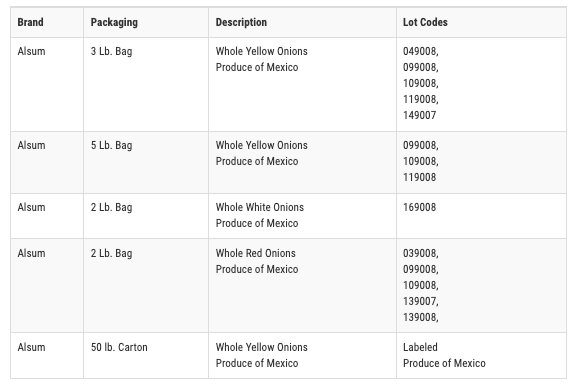Screen dimensions: 572x386
Task: Click the Lot Codes column header
Action: tap(425, 22)
